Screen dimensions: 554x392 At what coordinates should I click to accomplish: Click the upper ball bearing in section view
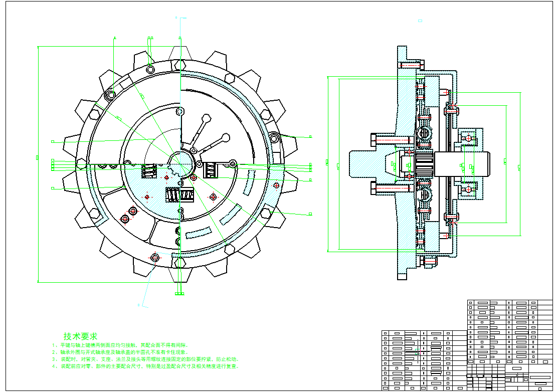point(468,138)
